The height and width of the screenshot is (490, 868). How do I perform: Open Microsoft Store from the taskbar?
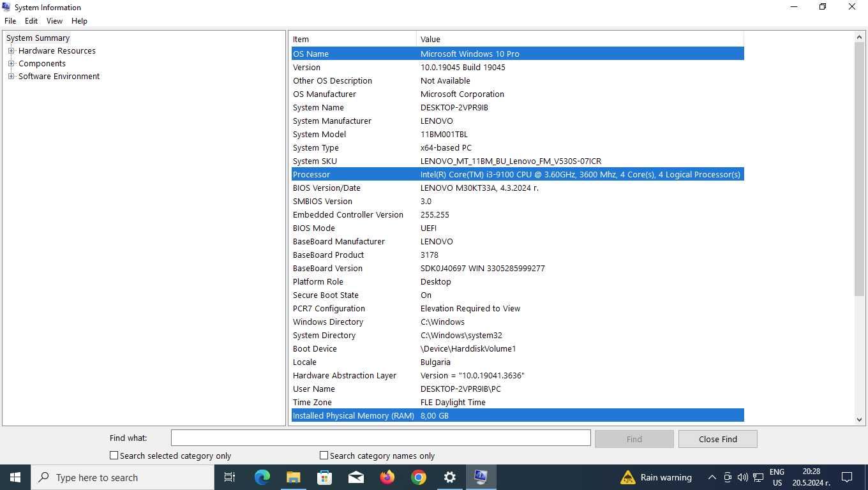click(324, 477)
